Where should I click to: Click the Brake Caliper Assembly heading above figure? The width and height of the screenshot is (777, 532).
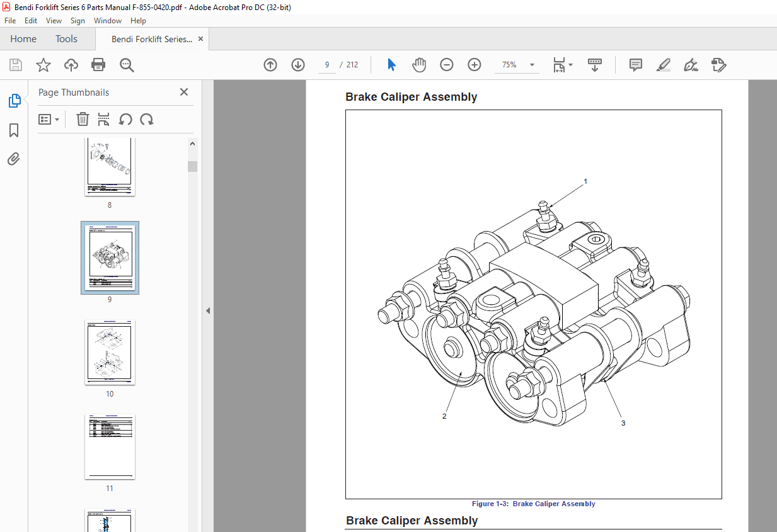(411, 97)
